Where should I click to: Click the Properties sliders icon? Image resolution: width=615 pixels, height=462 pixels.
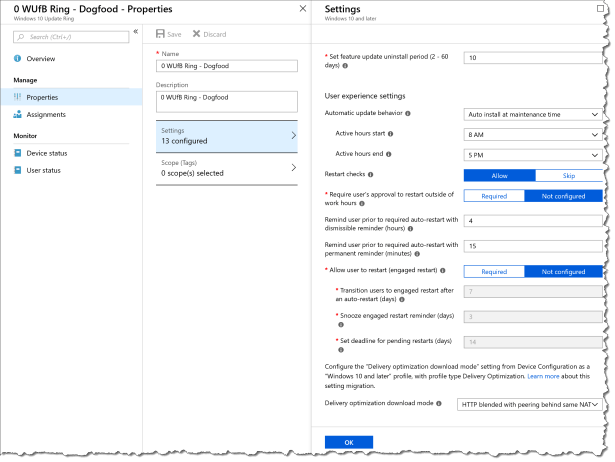18,97
